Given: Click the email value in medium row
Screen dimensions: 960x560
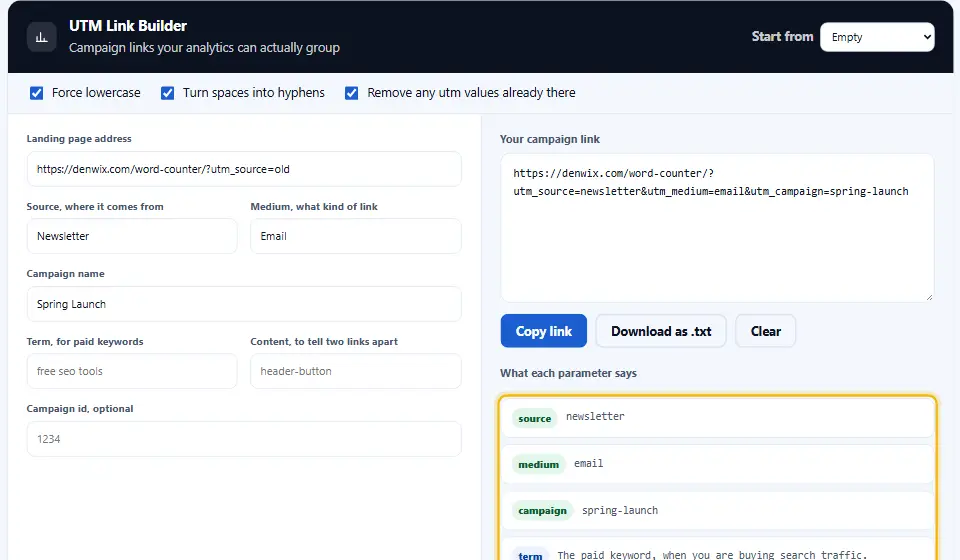Looking at the screenshot, I should pos(588,463).
